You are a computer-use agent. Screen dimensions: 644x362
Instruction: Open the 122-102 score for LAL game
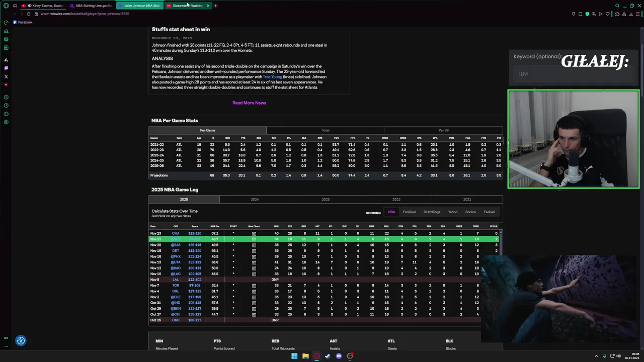(x=195, y=280)
